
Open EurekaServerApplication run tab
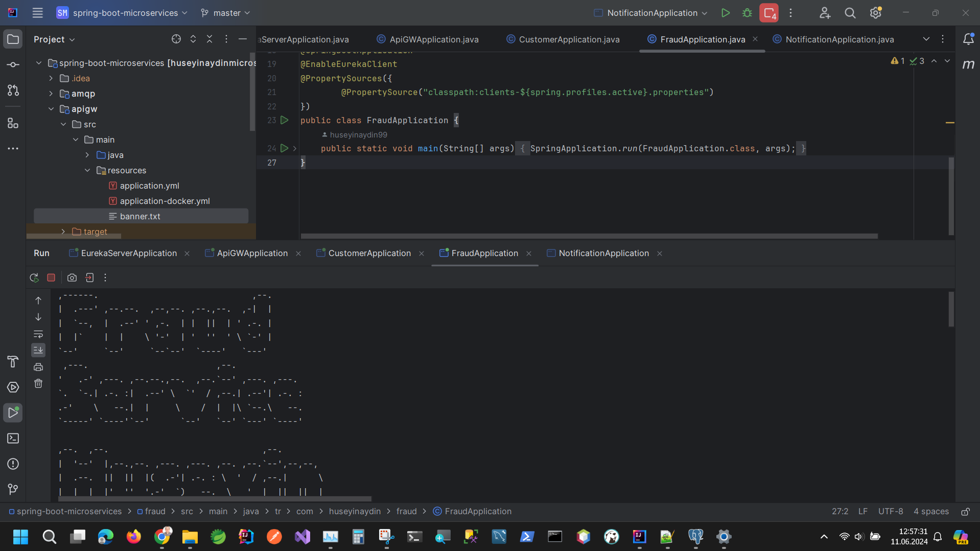123,254
